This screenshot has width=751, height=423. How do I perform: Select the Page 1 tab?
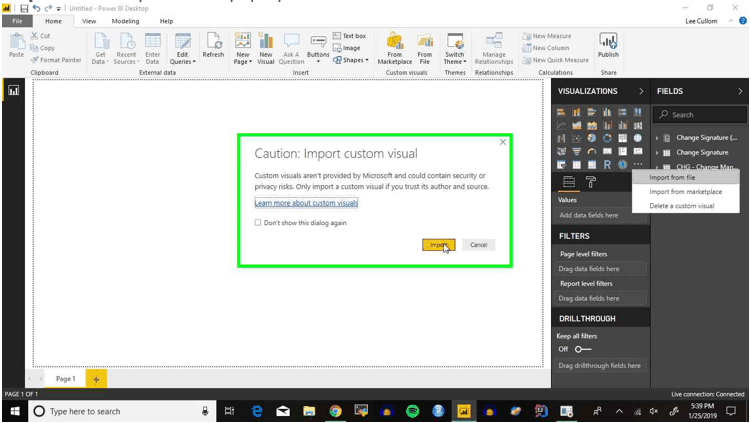(66, 378)
